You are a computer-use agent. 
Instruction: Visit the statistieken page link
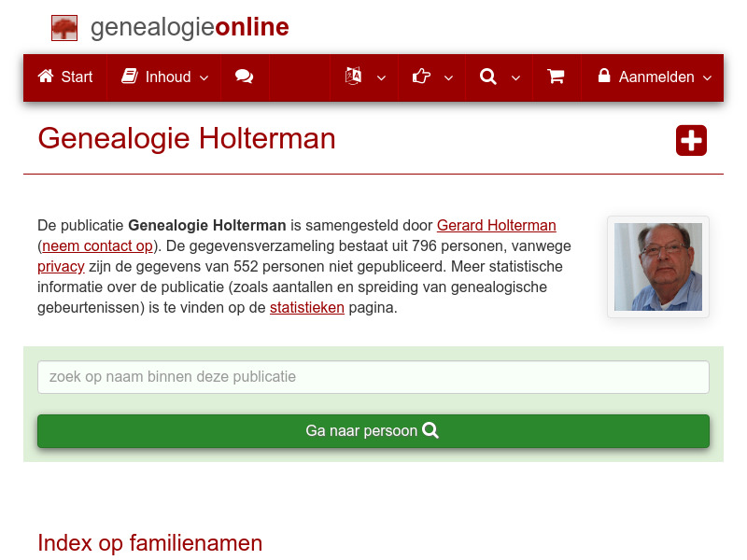coord(306,307)
